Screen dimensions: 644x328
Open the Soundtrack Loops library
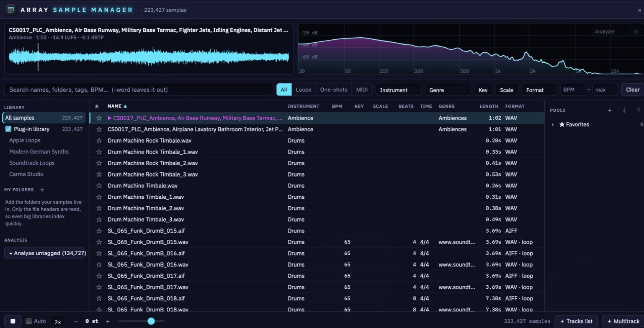pyautogui.click(x=32, y=163)
